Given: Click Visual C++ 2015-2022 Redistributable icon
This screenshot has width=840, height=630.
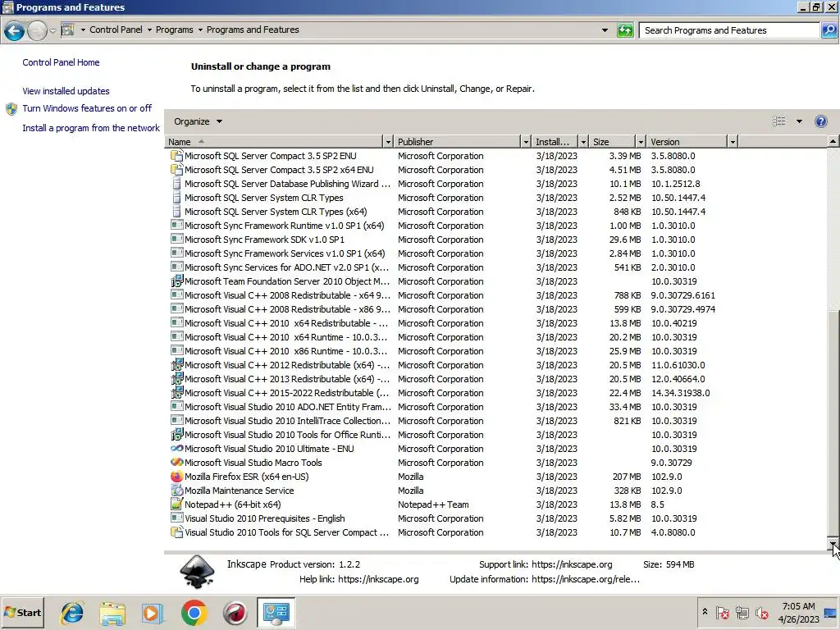Looking at the screenshot, I should click(x=176, y=393).
